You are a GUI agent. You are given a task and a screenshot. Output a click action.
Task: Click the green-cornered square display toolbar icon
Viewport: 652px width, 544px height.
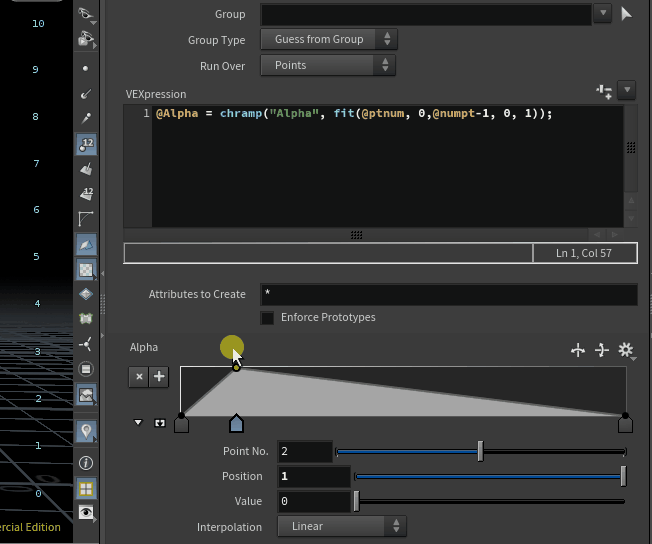[86, 319]
